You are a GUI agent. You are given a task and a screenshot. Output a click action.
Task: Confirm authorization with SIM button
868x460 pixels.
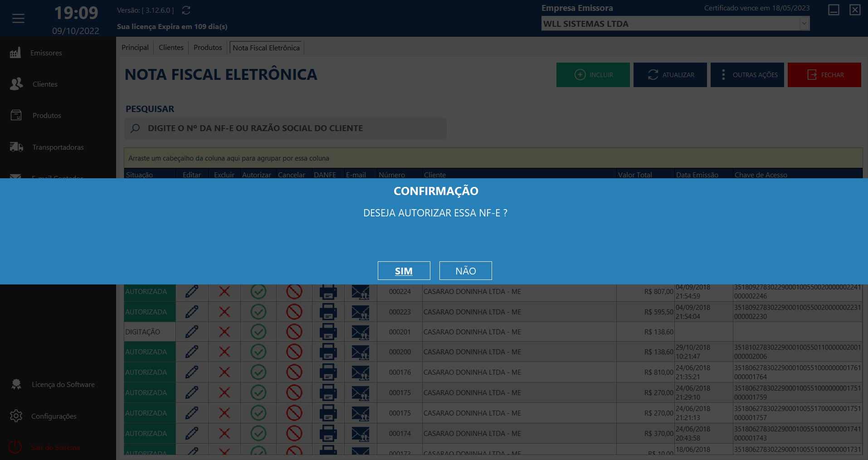[404, 271]
